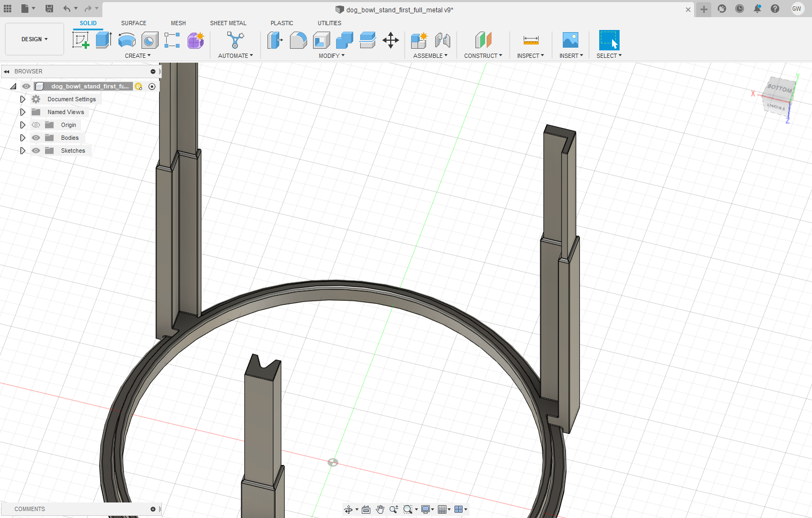Open the Measure tool under Inspect
Viewport: 812px width, 518px height.
tap(531, 40)
